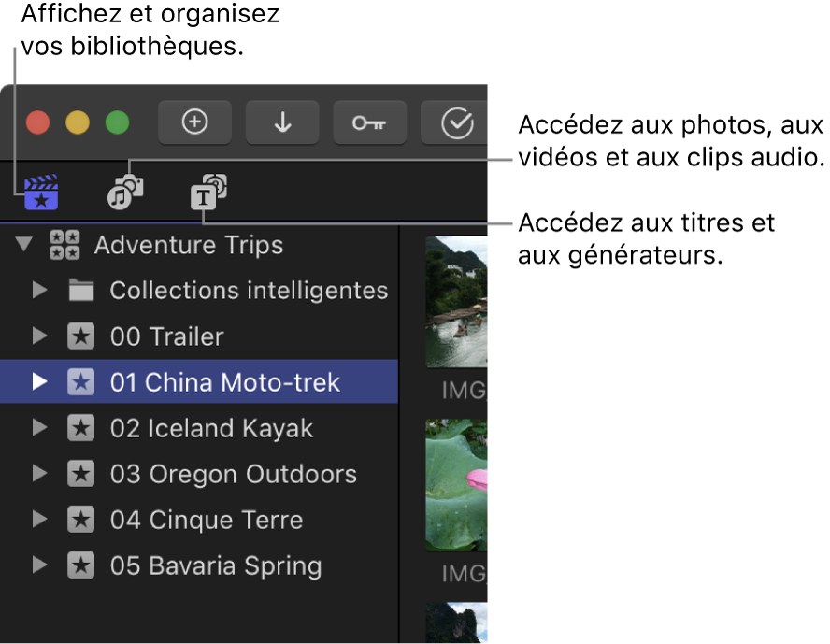Viewport: 830px width, 644px height.
Task: Select the 01 China Moto-trek event
Action: tap(224, 382)
